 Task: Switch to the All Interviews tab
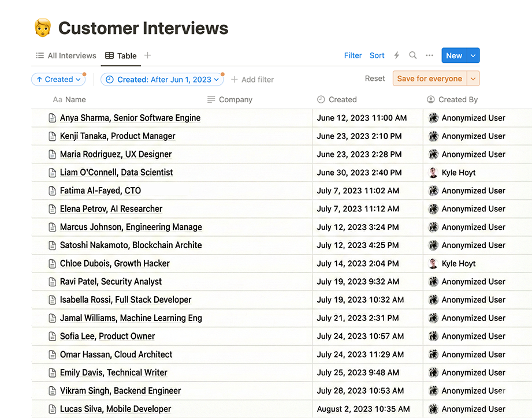[66, 56]
